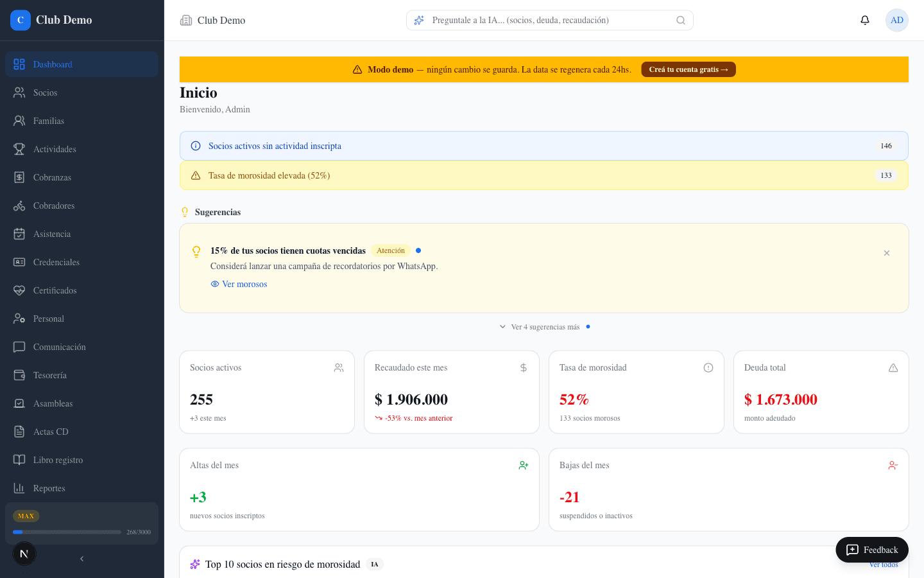Click the Reportes chart icon
Viewport: 924px width, 578px height.
click(x=19, y=488)
